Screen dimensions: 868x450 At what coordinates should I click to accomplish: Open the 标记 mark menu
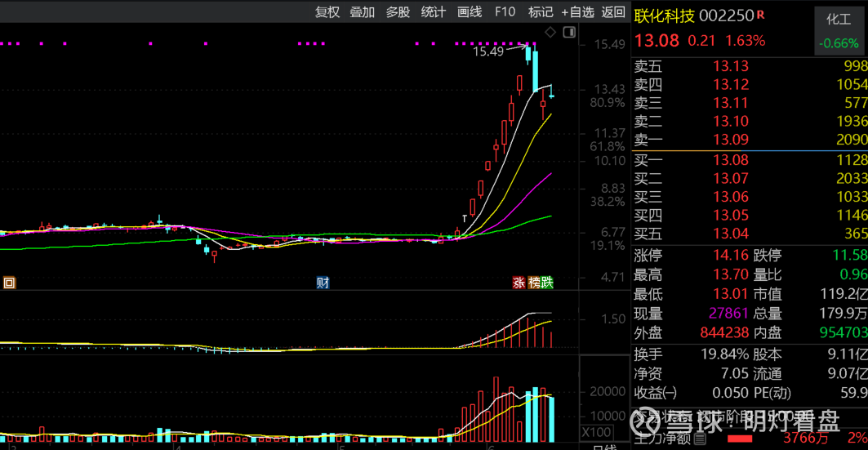[x=541, y=11]
